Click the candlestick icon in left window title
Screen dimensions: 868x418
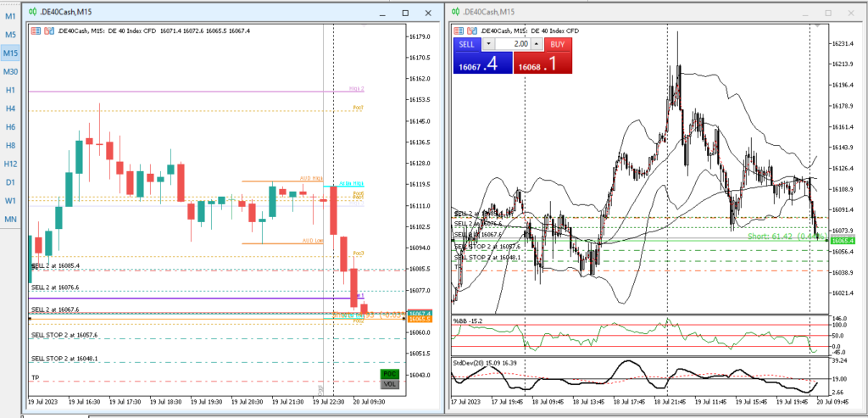click(33, 11)
